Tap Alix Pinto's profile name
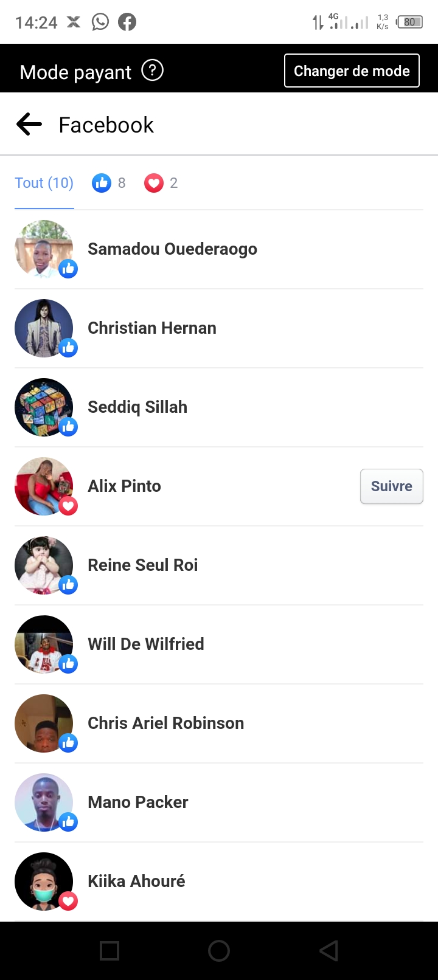The width and height of the screenshot is (438, 980). point(125,486)
